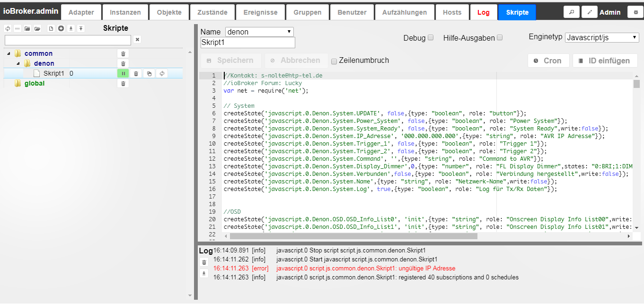The height and width of the screenshot is (304, 644).
Task: Click the code editor vertical scrollbar thumb
Action: click(636, 84)
